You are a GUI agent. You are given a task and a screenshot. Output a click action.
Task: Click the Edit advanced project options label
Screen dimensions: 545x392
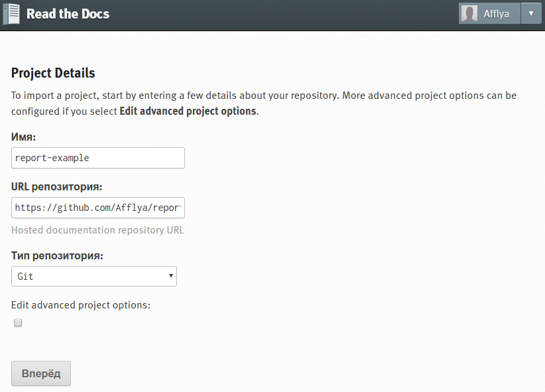(x=81, y=305)
